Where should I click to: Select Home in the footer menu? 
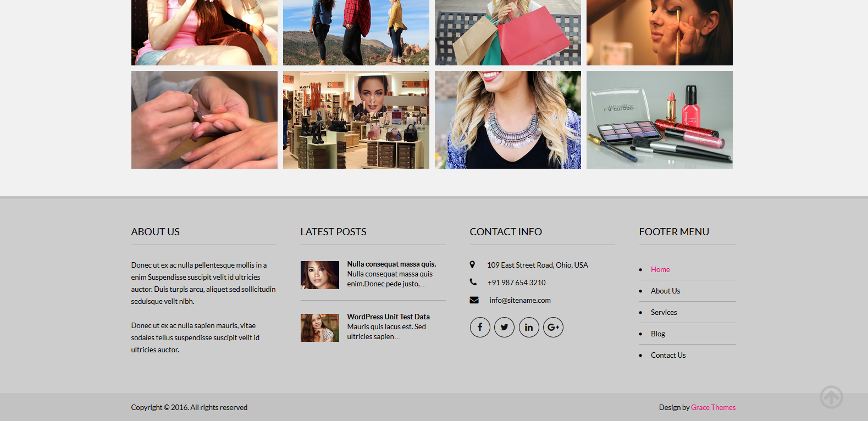660,269
